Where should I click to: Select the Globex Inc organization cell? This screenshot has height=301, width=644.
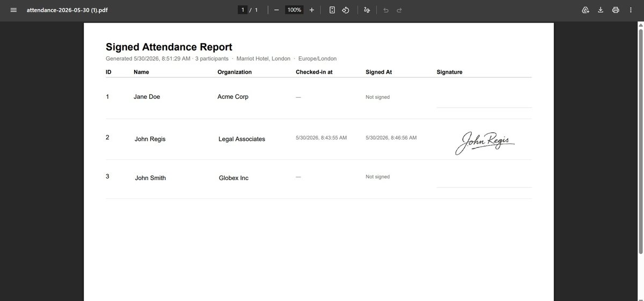click(x=234, y=178)
